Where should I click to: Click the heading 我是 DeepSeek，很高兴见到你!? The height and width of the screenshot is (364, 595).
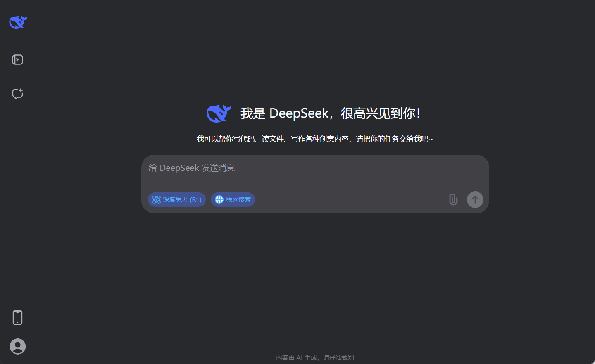(x=330, y=113)
